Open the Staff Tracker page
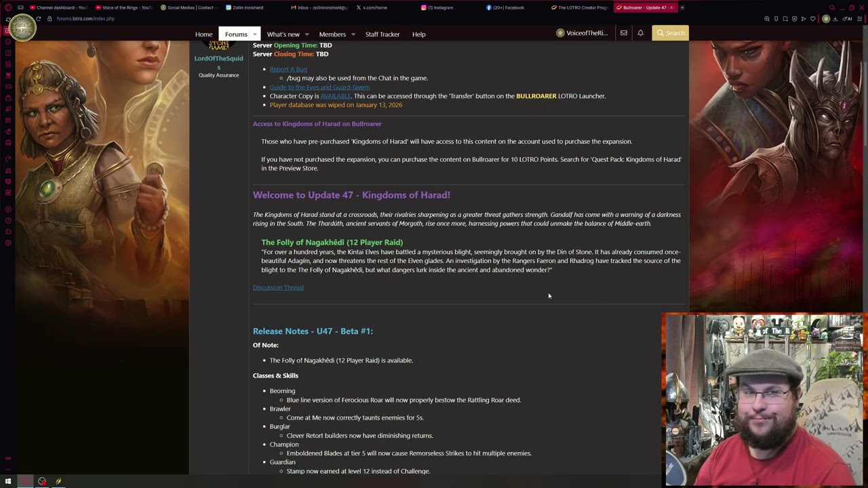Image resolution: width=868 pixels, height=488 pixels. click(382, 34)
